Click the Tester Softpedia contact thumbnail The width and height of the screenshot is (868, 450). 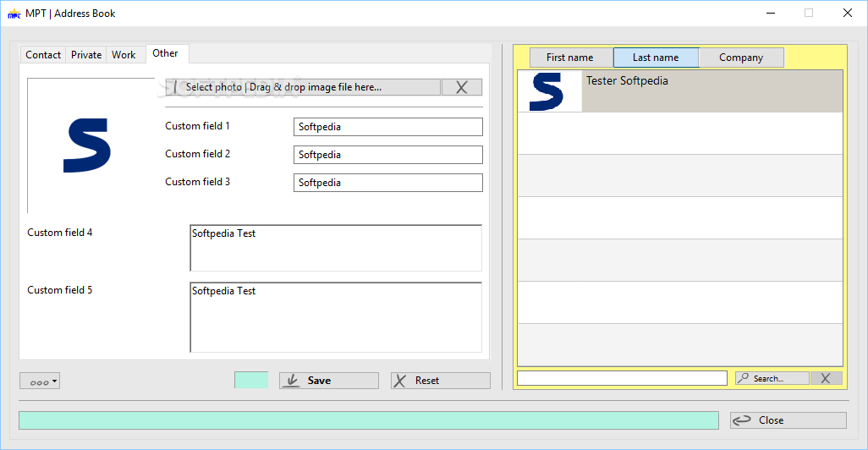click(549, 91)
